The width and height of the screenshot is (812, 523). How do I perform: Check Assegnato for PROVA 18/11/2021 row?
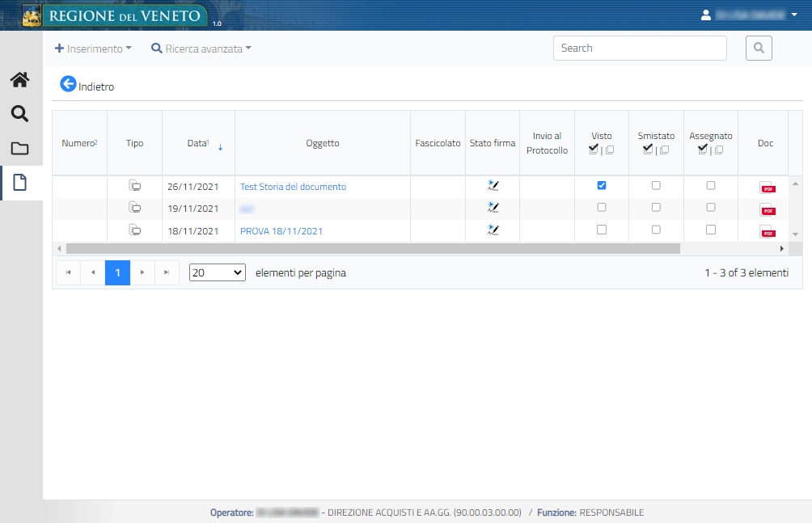click(x=711, y=230)
